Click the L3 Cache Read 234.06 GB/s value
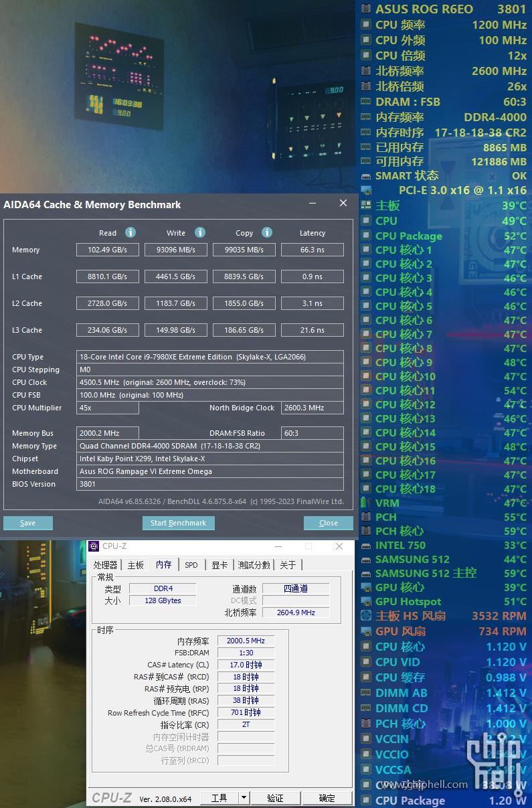The image size is (532, 808). click(x=108, y=330)
